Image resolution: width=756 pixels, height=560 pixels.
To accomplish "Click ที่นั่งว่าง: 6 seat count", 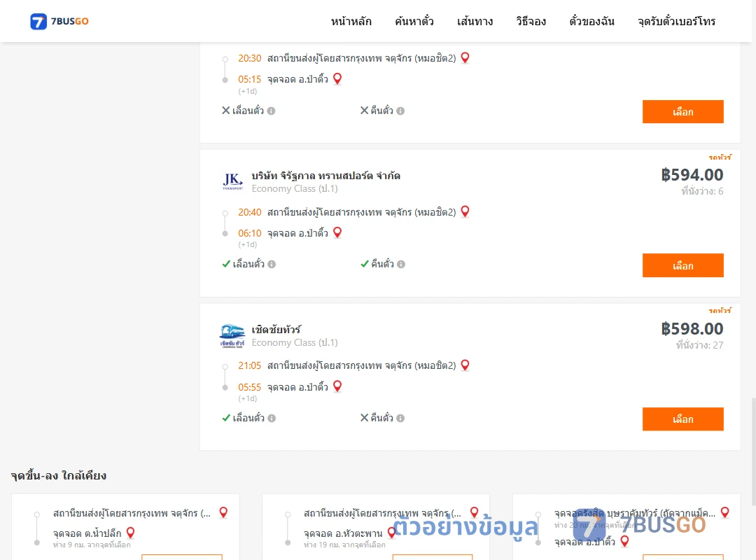I will [x=702, y=192].
